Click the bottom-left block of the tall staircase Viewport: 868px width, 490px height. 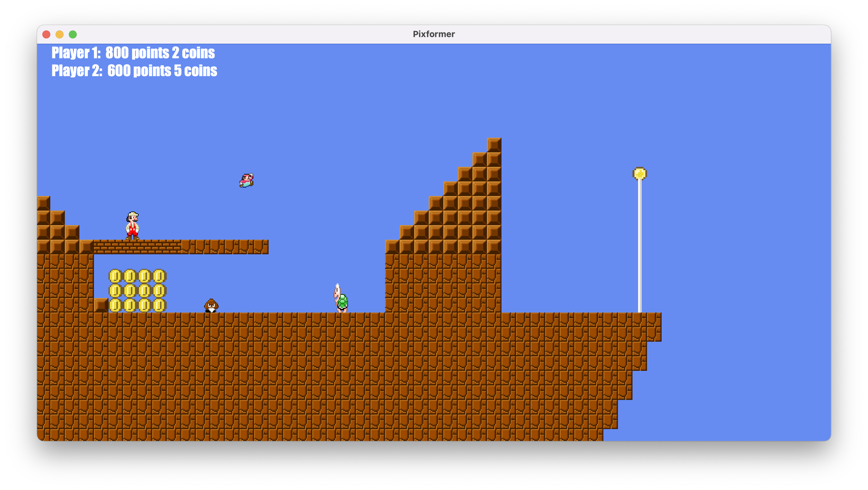click(392, 247)
